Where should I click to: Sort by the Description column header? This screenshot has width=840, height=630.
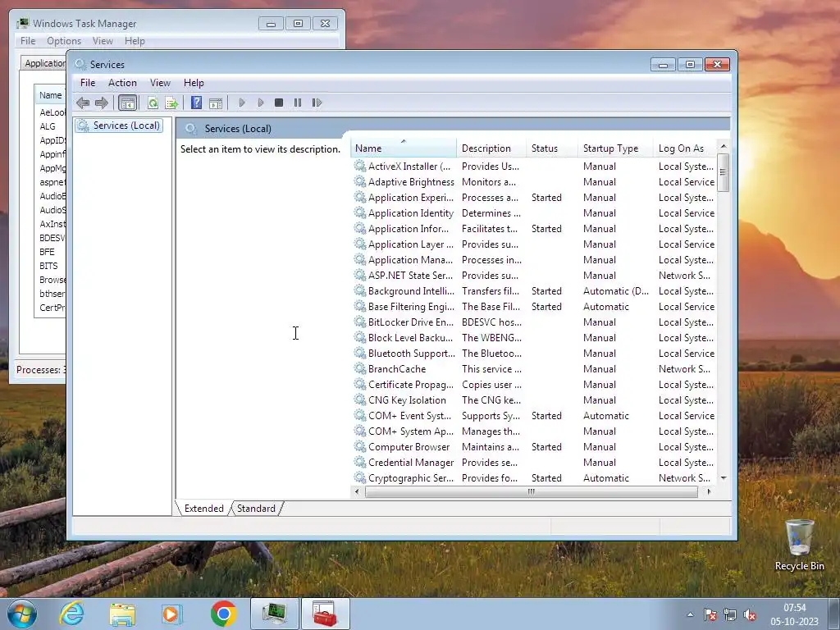(491, 148)
